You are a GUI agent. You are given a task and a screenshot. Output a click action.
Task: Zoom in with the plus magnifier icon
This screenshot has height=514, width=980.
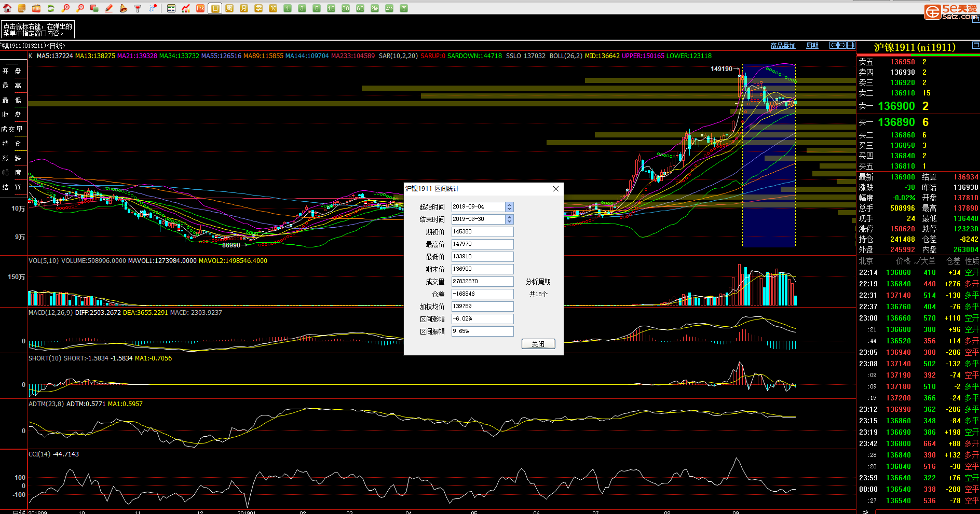[x=65, y=8]
